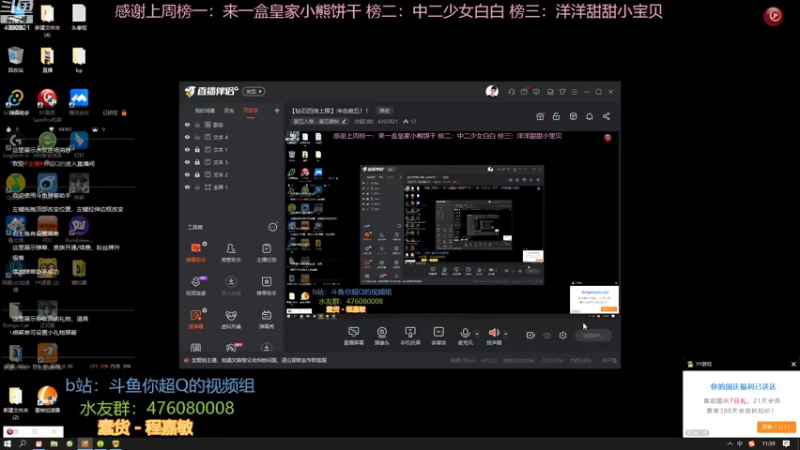Open the 虚拟形象 bear-face tool

pyautogui.click(x=231, y=319)
